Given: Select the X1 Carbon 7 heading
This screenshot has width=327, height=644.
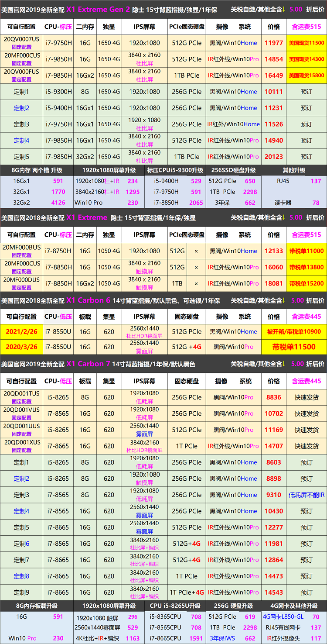Looking at the screenshot, I should coord(88,364).
